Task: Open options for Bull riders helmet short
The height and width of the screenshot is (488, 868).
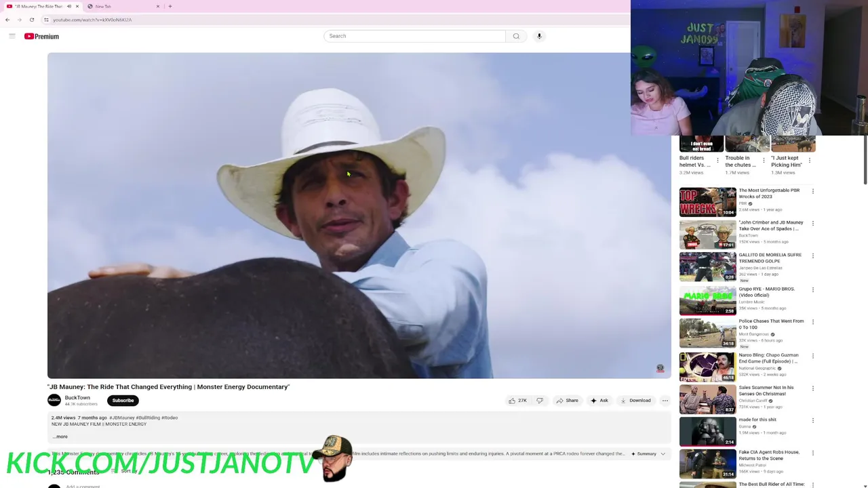Action: pyautogui.click(x=717, y=161)
